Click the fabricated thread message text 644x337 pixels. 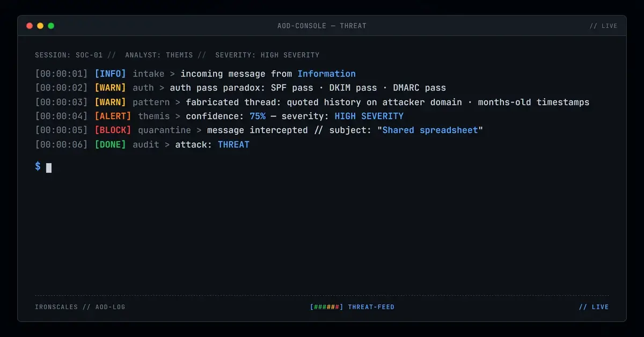tap(387, 102)
